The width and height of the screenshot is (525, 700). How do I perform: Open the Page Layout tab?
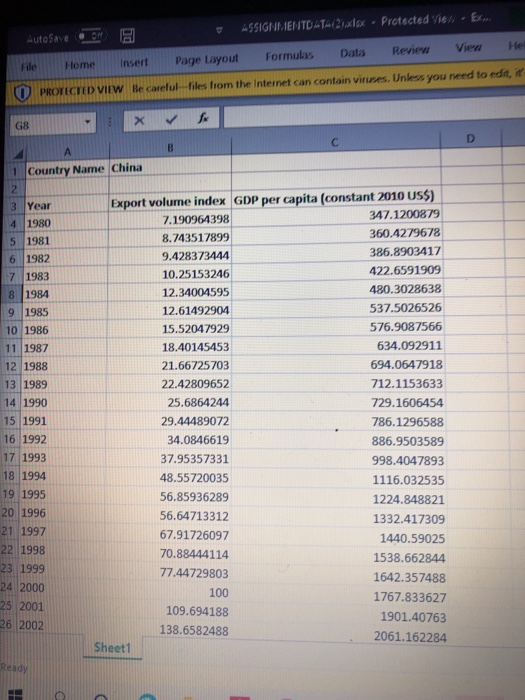[207, 59]
